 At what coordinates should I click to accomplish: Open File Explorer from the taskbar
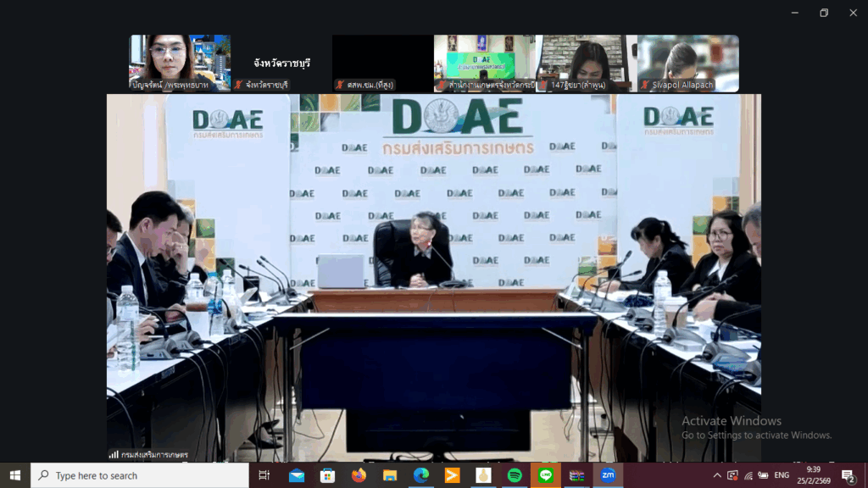390,475
